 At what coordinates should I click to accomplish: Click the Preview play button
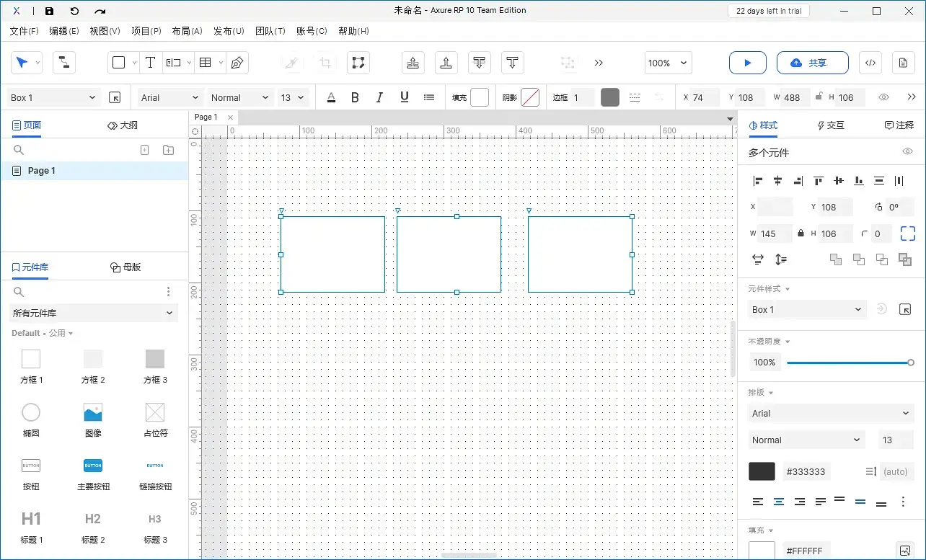pos(747,63)
